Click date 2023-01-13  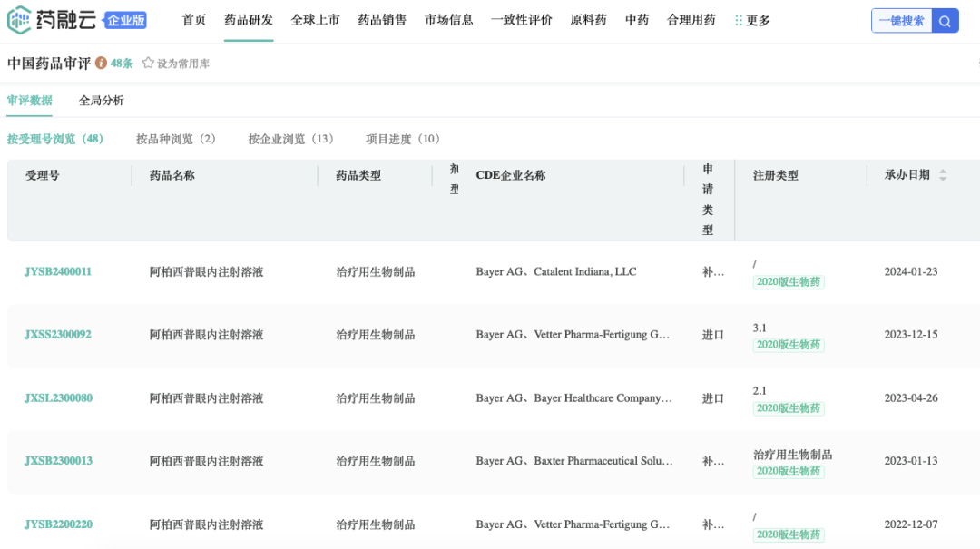[x=911, y=461]
